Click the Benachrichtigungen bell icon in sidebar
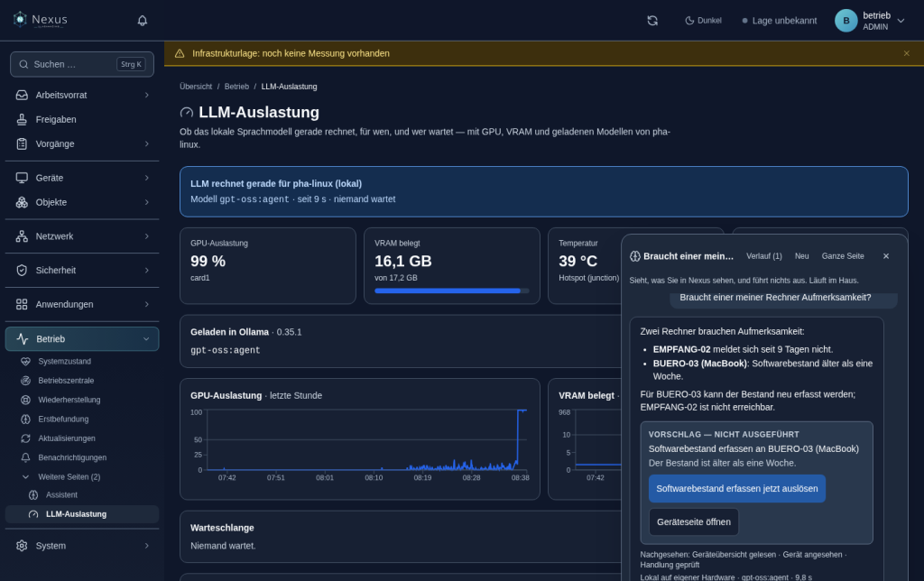Viewport: 924px width, 581px height. click(25, 457)
